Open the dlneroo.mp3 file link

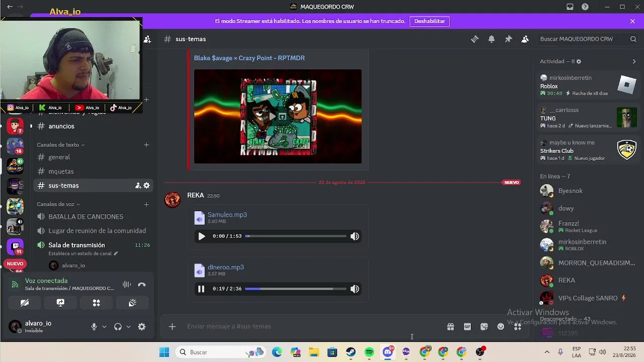tap(225, 267)
